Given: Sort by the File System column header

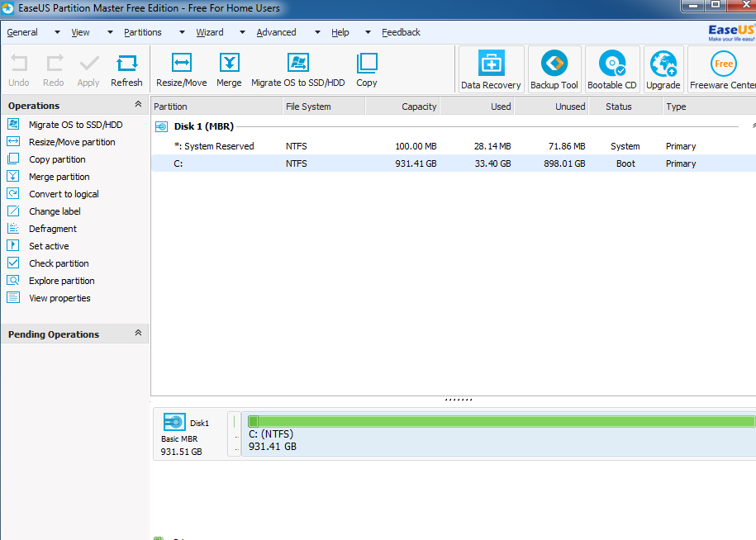Looking at the screenshot, I should click(x=324, y=107).
